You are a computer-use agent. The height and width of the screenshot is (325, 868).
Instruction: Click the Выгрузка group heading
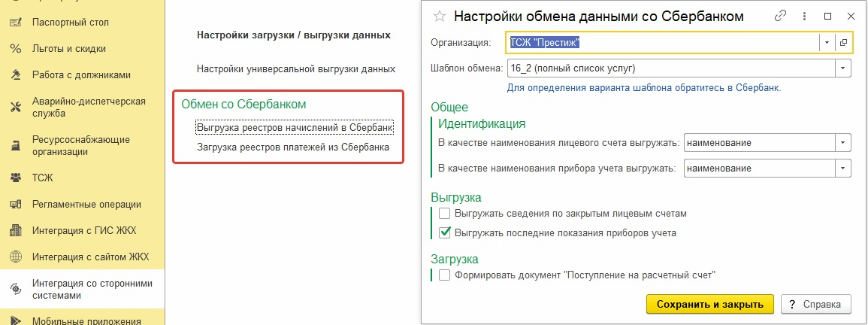click(456, 197)
